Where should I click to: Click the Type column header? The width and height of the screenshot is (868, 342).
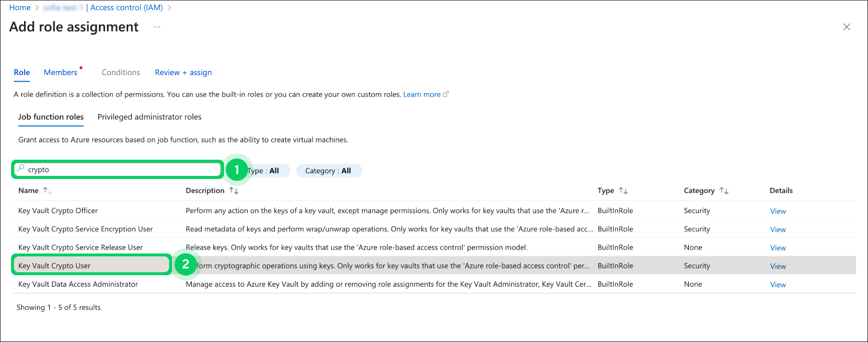[x=606, y=190]
